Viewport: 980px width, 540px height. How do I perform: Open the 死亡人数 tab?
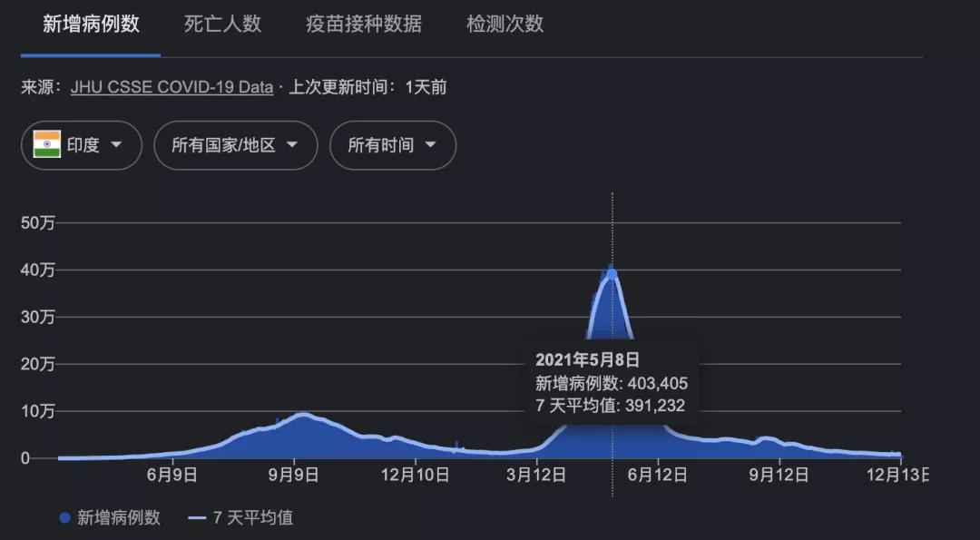(222, 25)
